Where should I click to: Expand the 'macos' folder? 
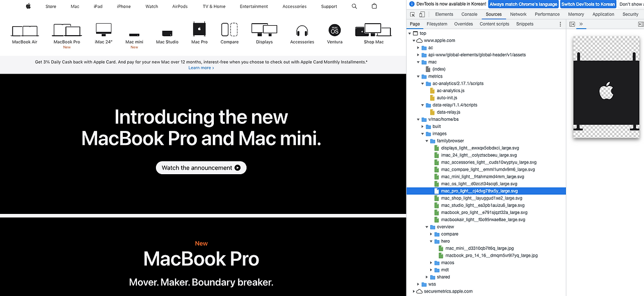(x=431, y=263)
